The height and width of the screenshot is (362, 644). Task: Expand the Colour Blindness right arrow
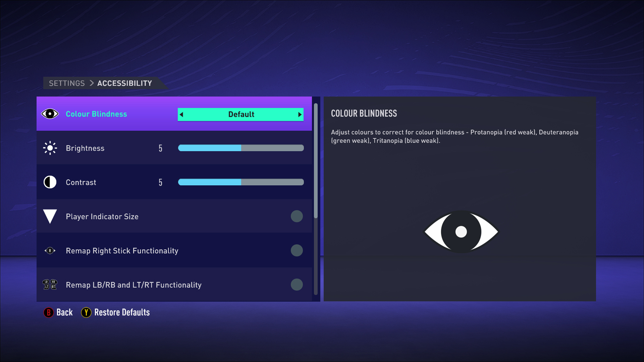(300, 114)
